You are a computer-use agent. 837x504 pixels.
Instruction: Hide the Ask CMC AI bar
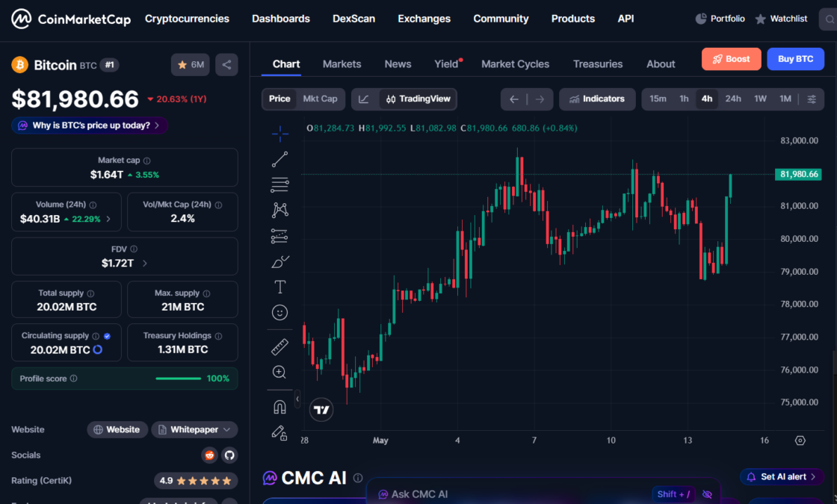pos(707,494)
